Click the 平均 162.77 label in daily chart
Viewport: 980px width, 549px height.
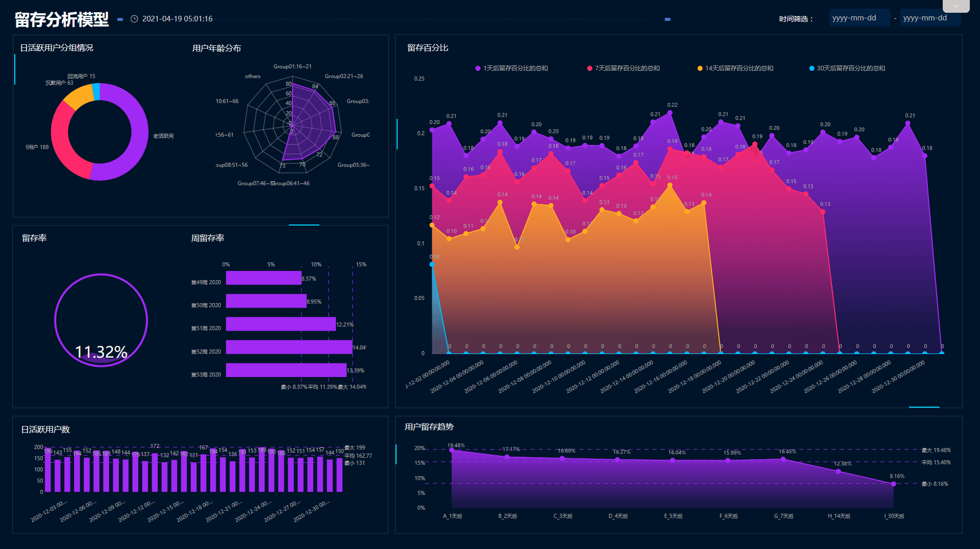coord(358,456)
